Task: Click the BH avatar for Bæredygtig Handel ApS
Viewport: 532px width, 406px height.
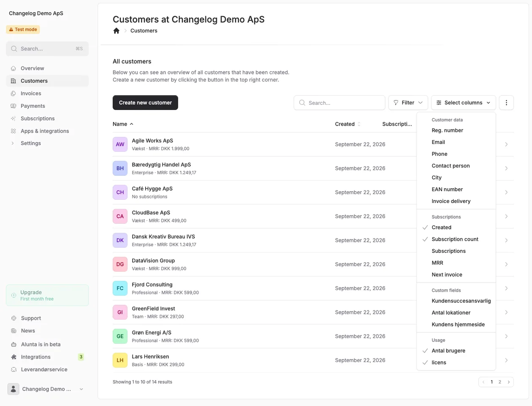Action: pyautogui.click(x=120, y=168)
